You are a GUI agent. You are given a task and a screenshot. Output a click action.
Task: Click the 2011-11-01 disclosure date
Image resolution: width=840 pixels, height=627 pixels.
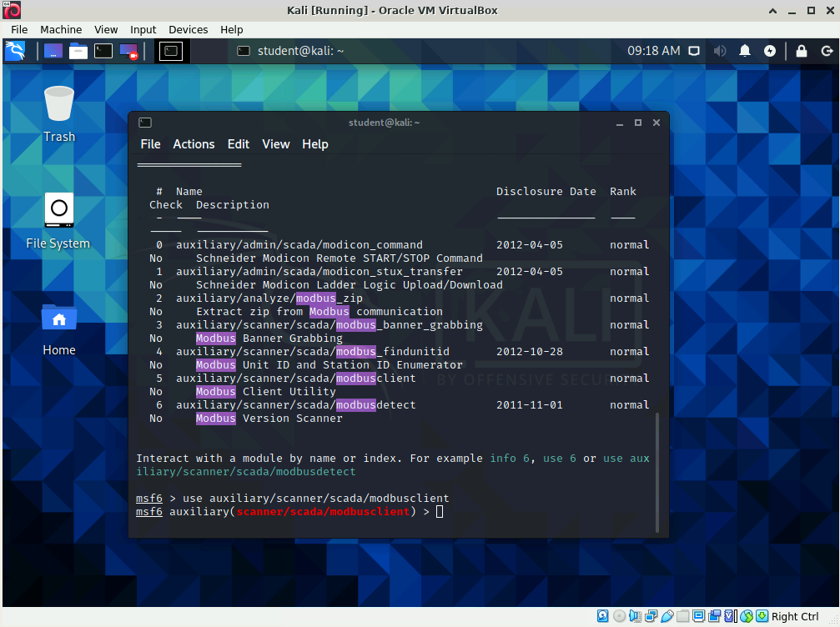530,405
